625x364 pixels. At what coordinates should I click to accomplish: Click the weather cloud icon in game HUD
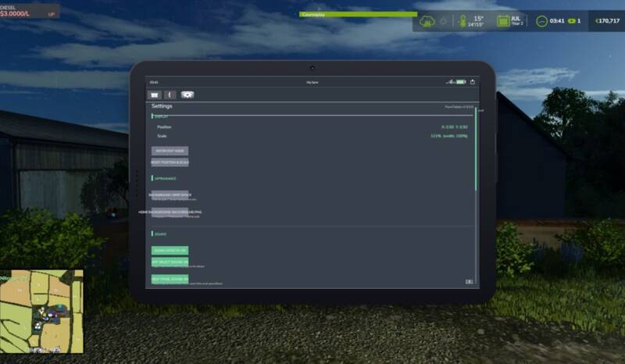click(x=427, y=21)
